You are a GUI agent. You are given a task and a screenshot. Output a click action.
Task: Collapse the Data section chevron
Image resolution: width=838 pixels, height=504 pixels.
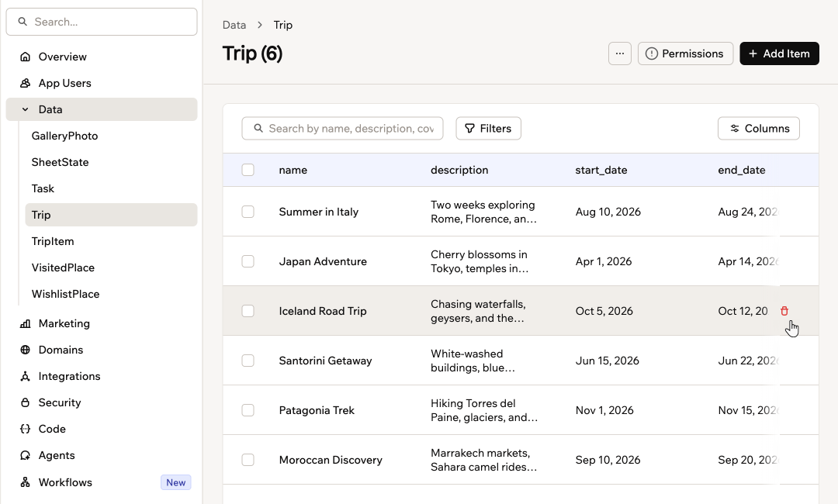[x=25, y=109]
